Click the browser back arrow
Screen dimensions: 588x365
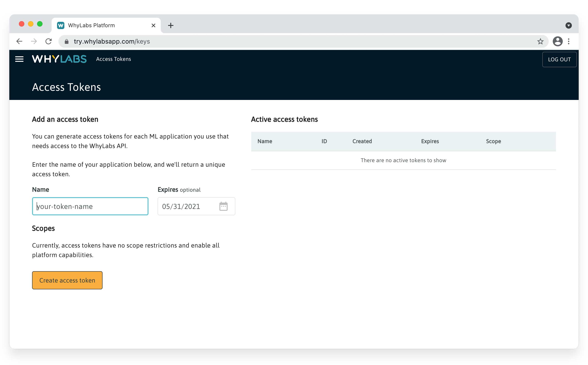pyautogui.click(x=19, y=41)
